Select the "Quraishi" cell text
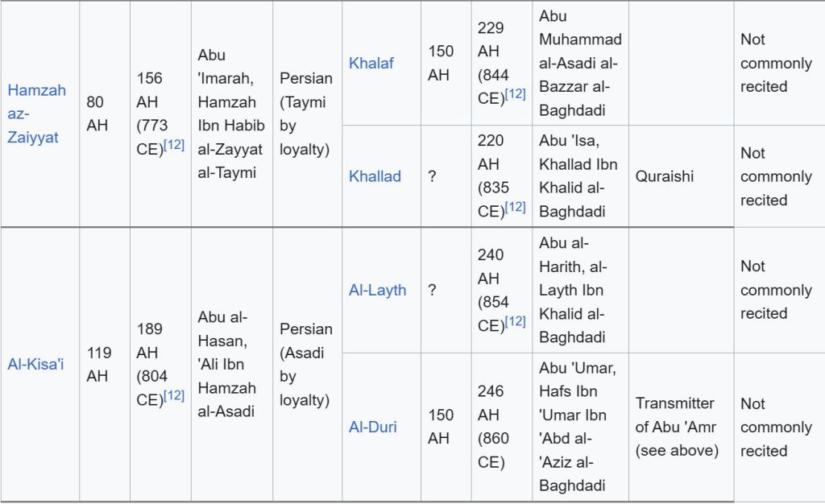The image size is (825, 504). click(x=664, y=176)
